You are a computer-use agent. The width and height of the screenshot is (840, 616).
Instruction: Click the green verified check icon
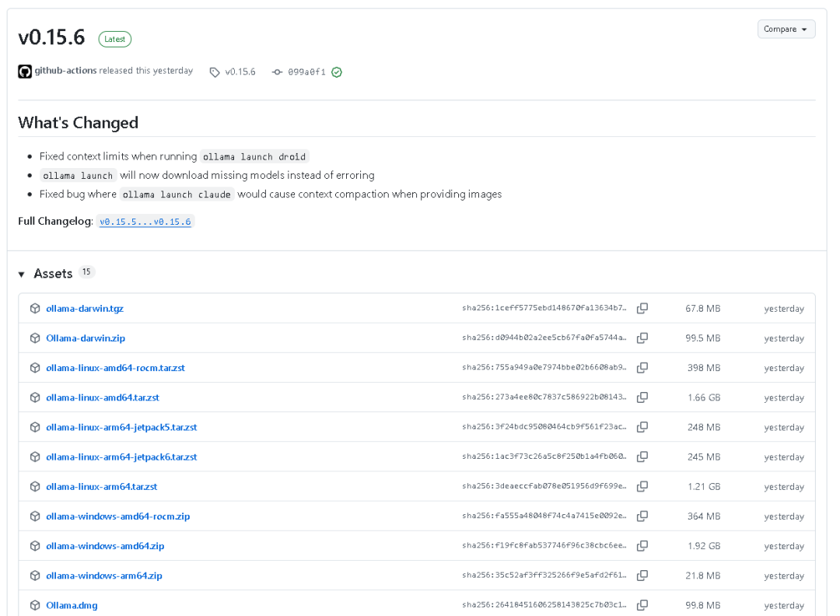click(337, 72)
